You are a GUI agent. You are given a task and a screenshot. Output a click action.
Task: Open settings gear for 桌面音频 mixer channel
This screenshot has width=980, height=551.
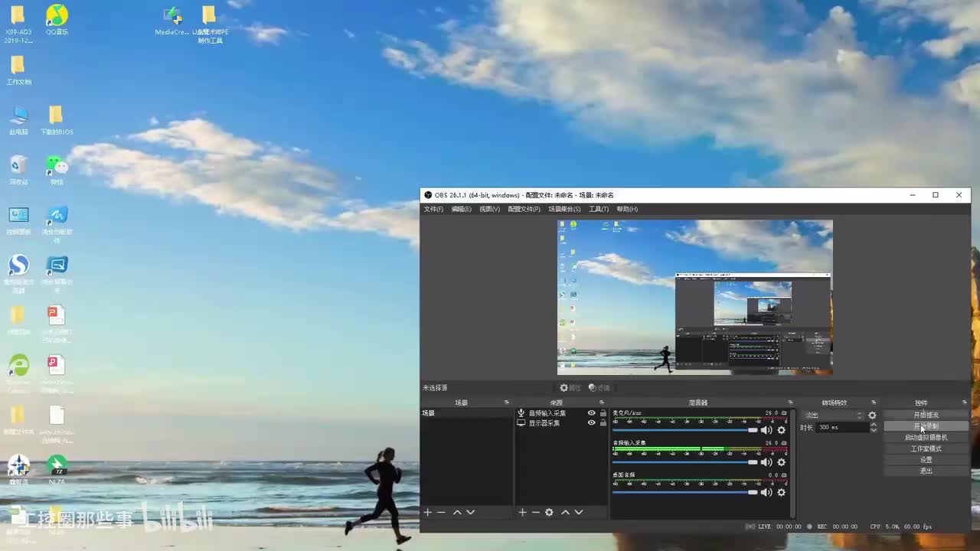(x=781, y=492)
